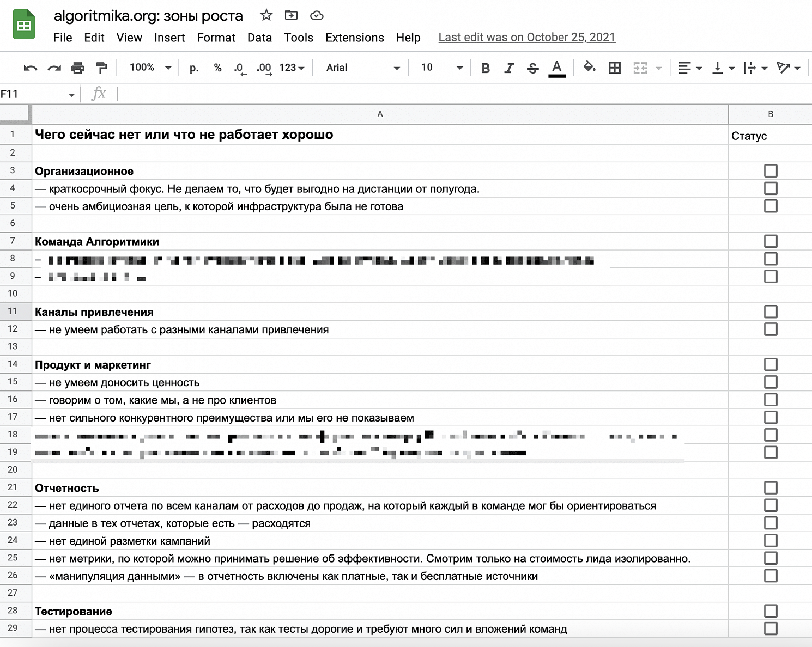Open the text color picker
Image resolution: width=812 pixels, height=647 pixels.
(x=556, y=68)
